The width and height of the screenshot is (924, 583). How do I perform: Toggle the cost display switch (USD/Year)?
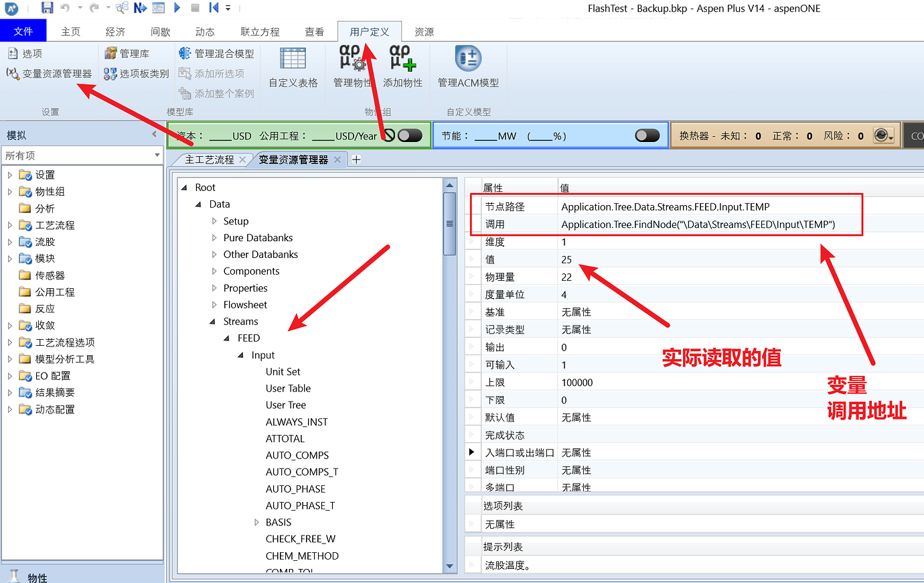click(x=410, y=135)
